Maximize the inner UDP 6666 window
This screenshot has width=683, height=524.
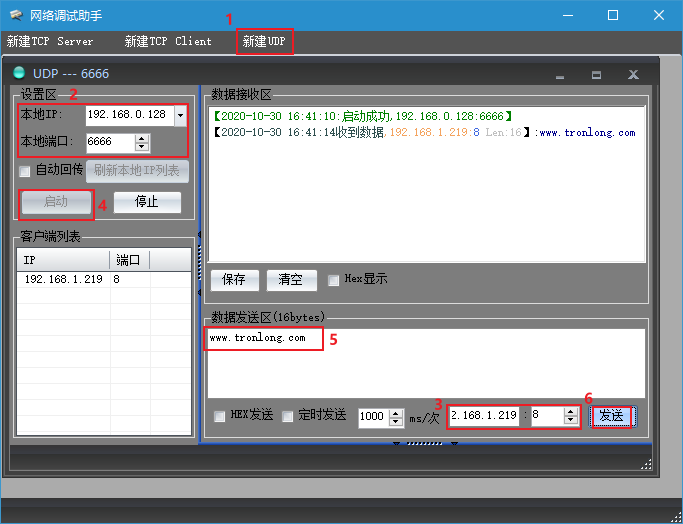pos(596,74)
